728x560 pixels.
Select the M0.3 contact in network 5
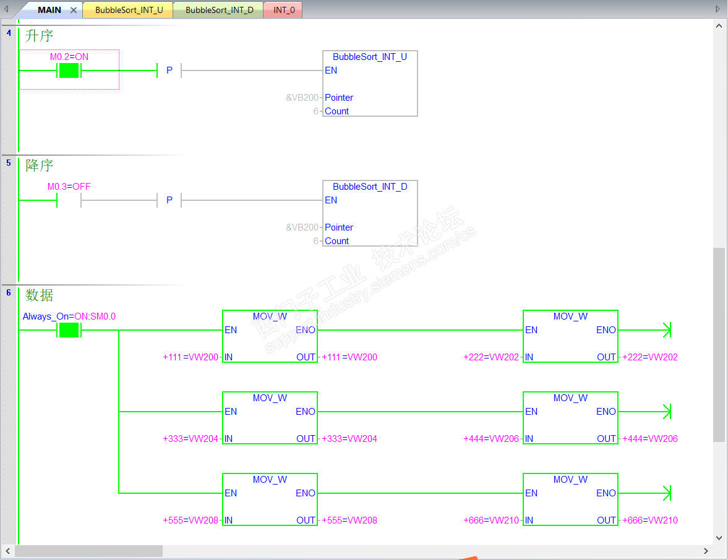[69, 200]
